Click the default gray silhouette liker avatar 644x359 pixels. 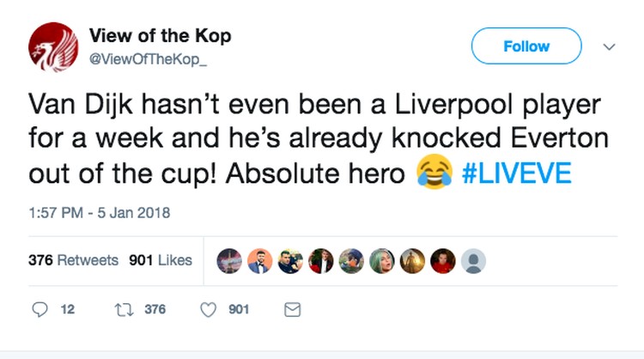[x=473, y=261]
